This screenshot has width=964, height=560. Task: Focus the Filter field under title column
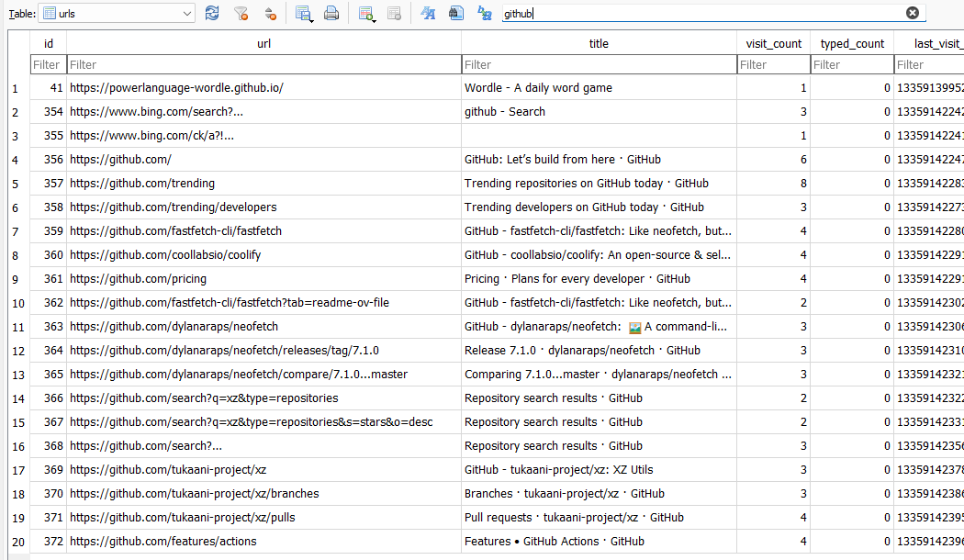(x=599, y=65)
